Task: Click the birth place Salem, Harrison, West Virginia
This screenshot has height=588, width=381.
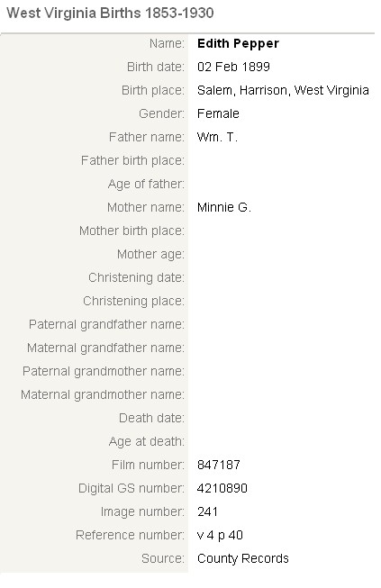Action: [283, 90]
